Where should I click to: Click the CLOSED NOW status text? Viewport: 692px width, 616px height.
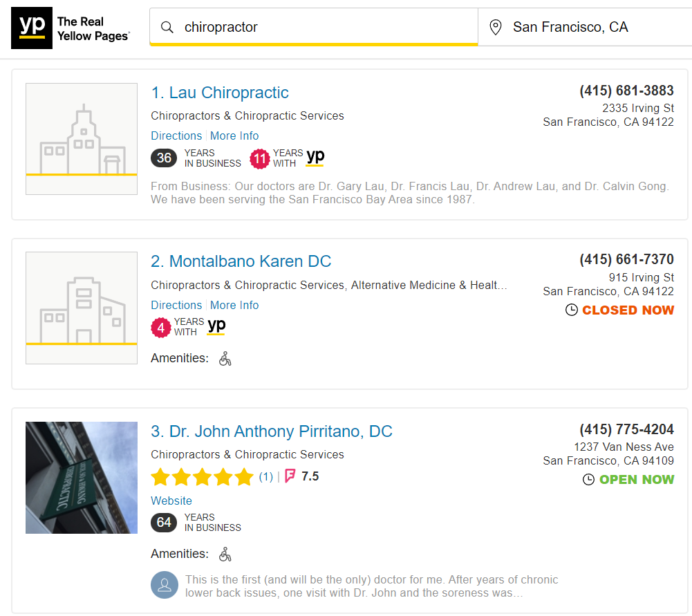pos(628,310)
